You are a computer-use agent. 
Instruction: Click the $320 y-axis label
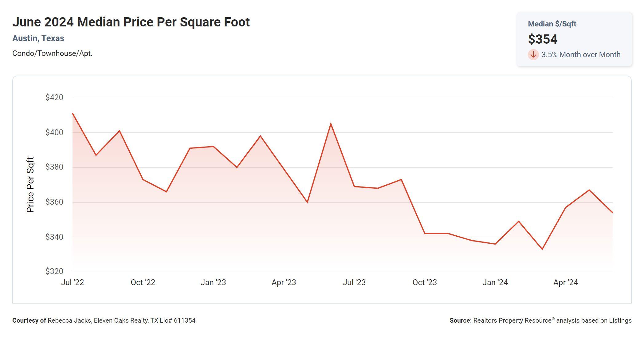tap(54, 271)
